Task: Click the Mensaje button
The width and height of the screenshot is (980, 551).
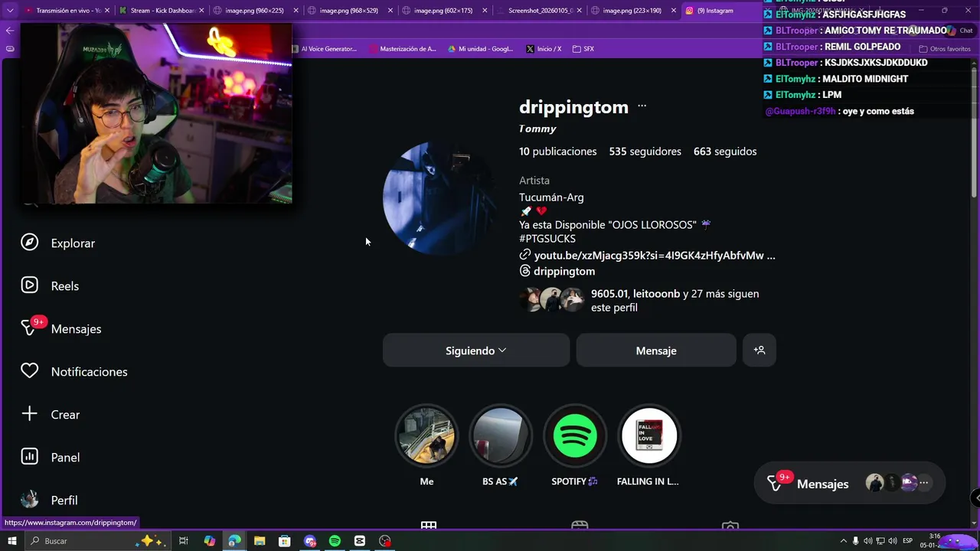Action: coord(656,350)
